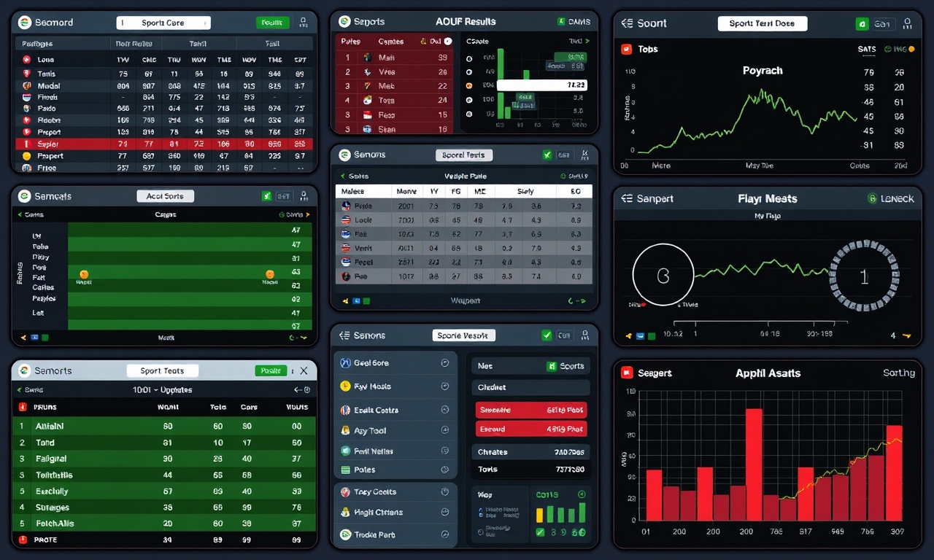Click the first red Sreceire button
Screen dimensions: 934x560
pos(531,411)
